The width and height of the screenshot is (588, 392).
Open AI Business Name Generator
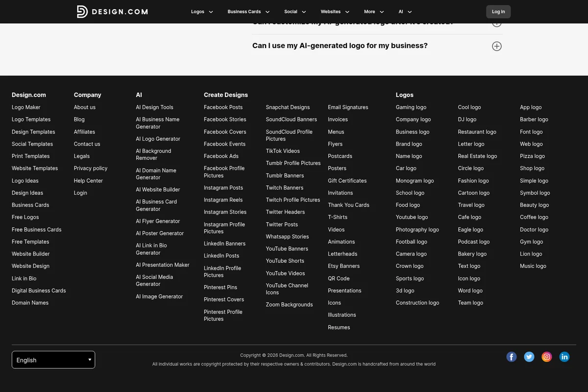point(157,123)
